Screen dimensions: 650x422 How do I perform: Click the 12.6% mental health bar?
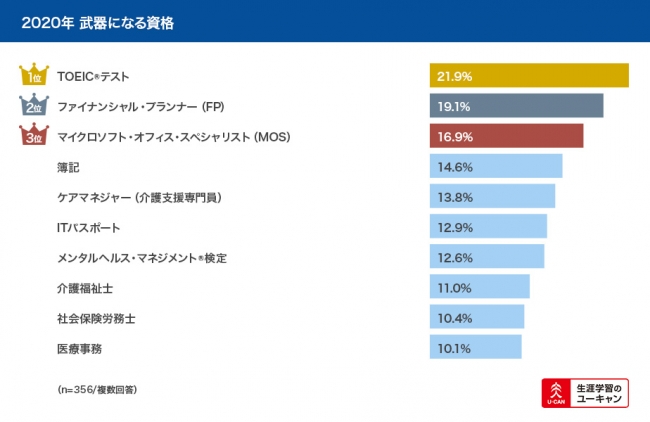pos(487,256)
